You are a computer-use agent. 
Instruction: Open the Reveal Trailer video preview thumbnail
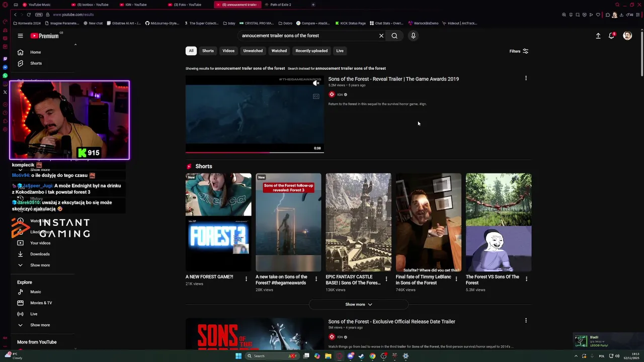click(255, 114)
